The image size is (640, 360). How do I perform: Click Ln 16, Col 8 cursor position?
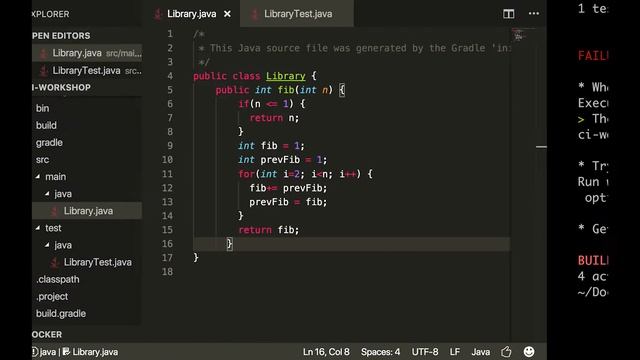[x=326, y=352]
